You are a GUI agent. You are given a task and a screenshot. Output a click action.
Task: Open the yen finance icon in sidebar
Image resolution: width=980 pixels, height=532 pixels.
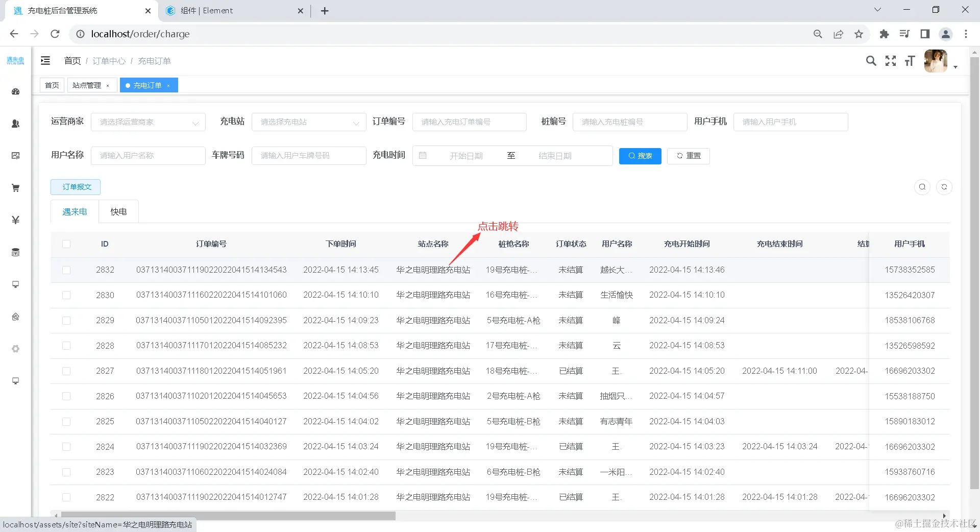click(15, 220)
